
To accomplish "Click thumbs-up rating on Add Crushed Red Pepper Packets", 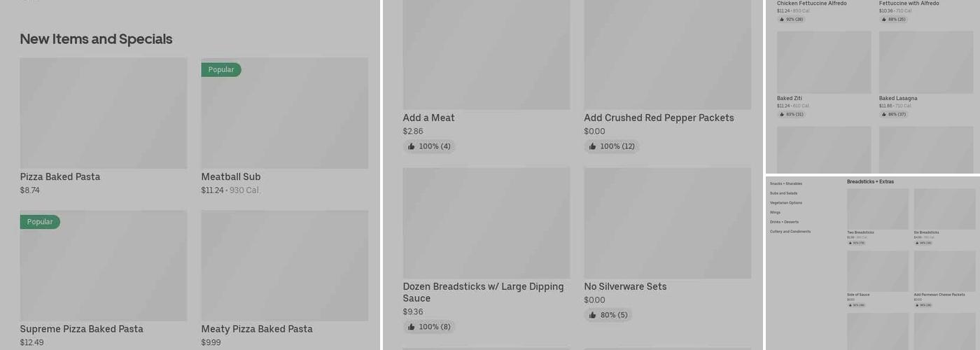I will coord(612,146).
